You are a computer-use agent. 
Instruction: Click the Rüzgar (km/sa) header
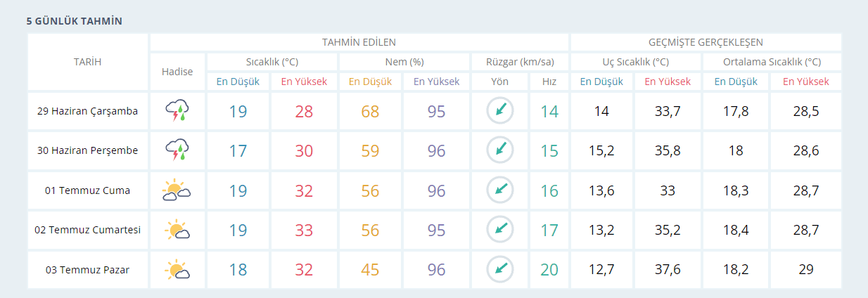pyautogui.click(x=519, y=62)
